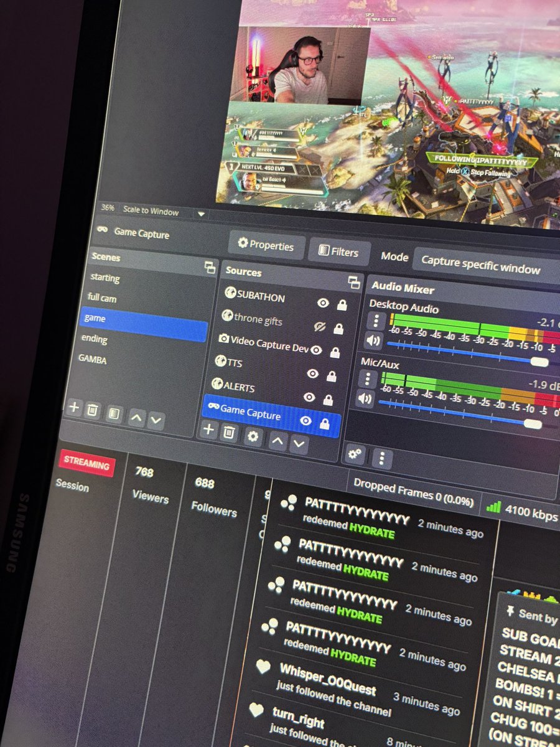Hide the SUBATHON source
The image size is (560, 747).
click(323, 303)
